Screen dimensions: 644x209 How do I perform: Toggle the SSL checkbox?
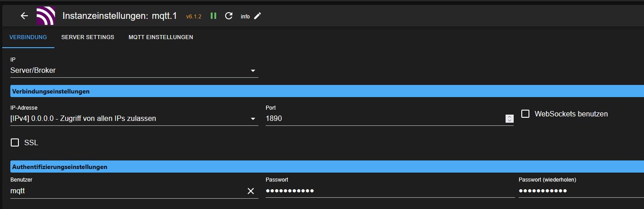pos(15,142)
